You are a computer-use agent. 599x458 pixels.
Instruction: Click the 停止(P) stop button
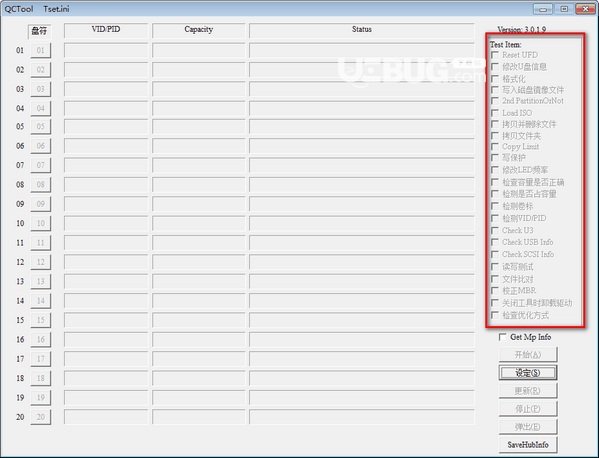point(528,409)
